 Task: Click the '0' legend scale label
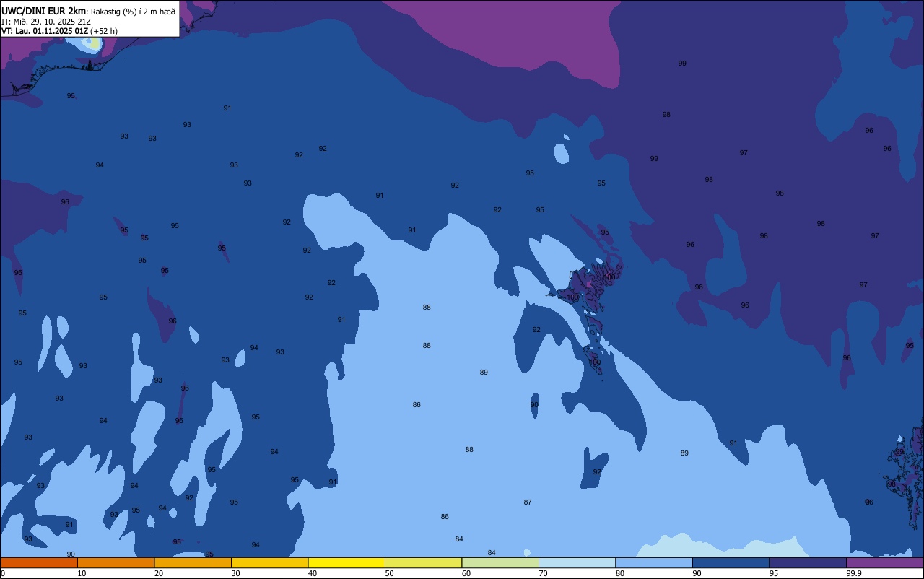click(x=3, y=573)
